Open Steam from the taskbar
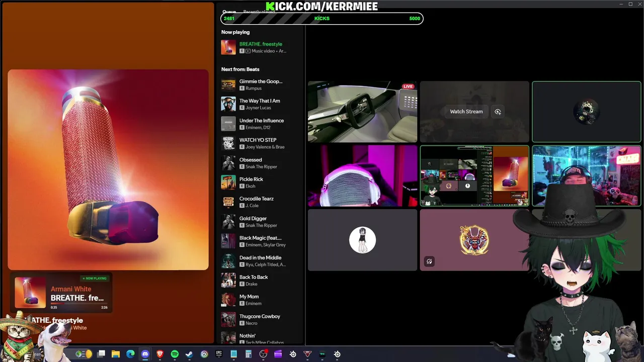644x362 pixels. coord(189,354)
